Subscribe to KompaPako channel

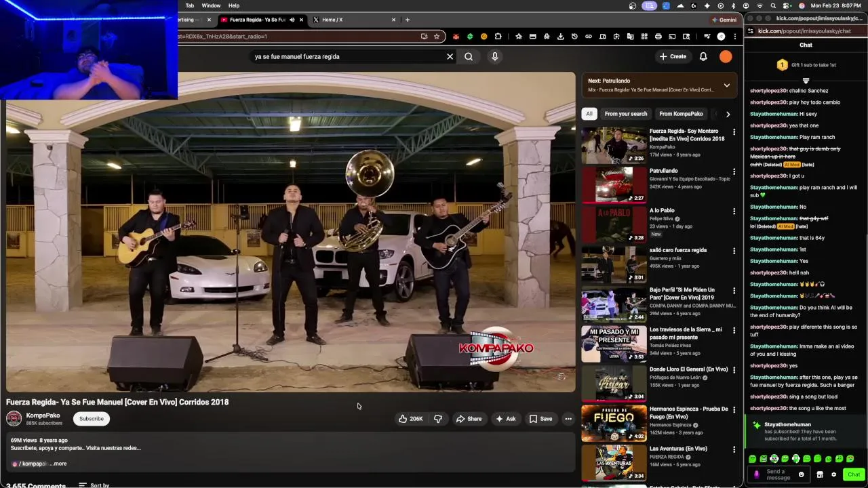point(92,419)
